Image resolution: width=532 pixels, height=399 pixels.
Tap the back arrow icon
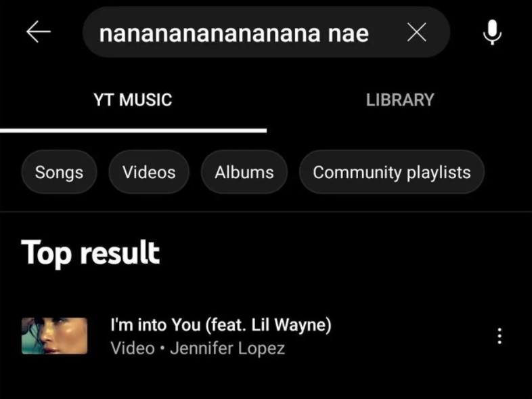[x=39, y=32]
